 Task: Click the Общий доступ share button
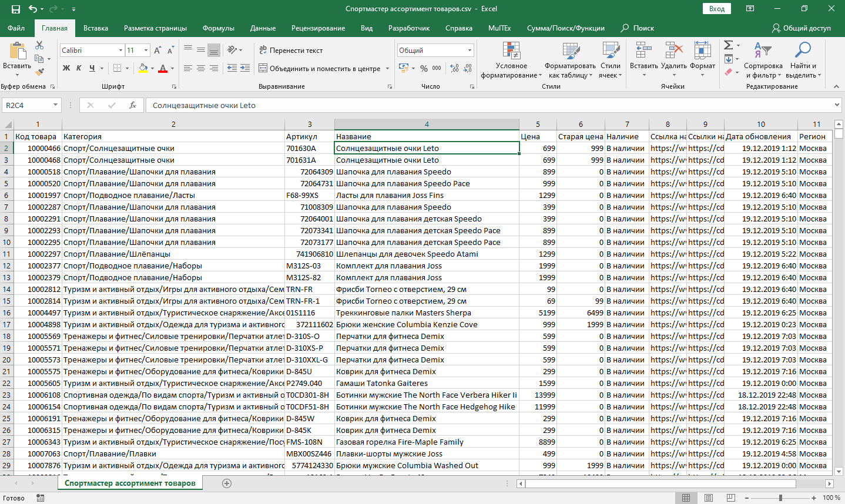point(802,28)
